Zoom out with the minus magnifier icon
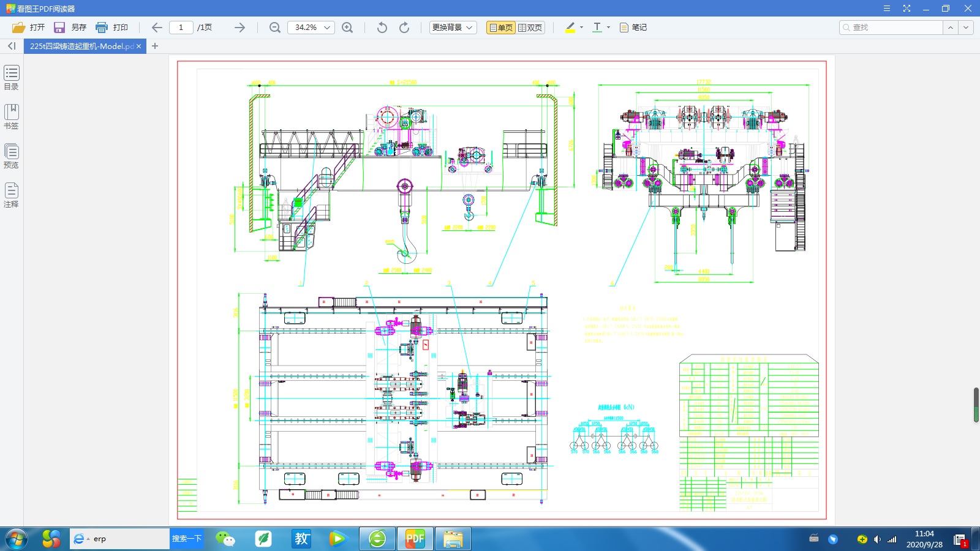The width and height of the screenshot is (980, 551). click(x=275, y=28)
